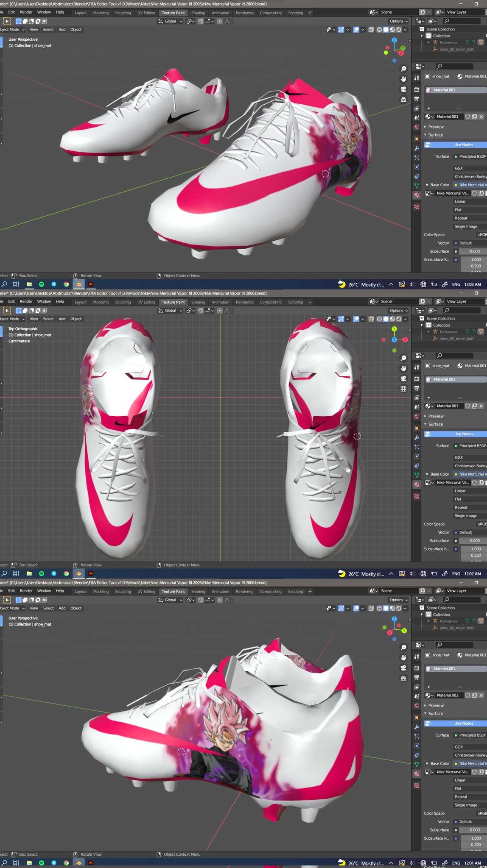The width and height of the screenshot is (487, 868).
Task: Click new material copy button, 12:03 AM window
Action: click(x=474, y=117)
